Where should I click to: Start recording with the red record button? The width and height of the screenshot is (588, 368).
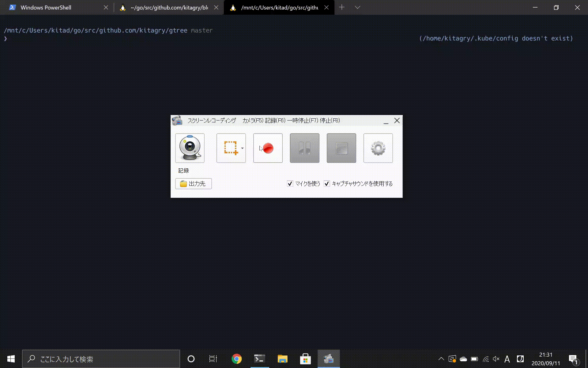pos(268,148)
